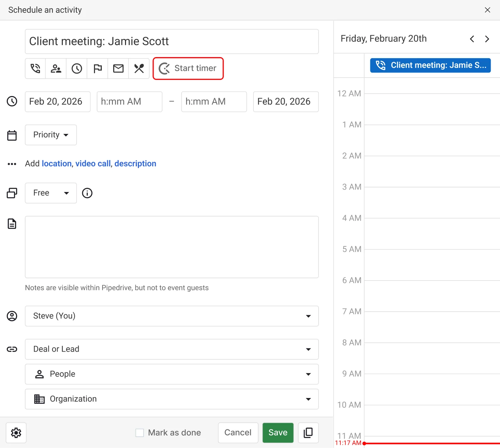
Task: Select the Task flag activity icon
Action: click(97, 68)
